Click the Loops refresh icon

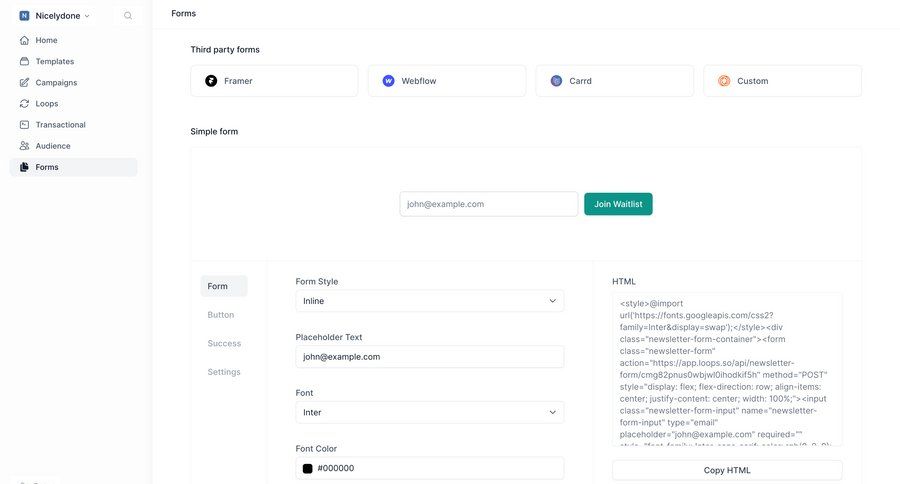click(x=25, y=103)
